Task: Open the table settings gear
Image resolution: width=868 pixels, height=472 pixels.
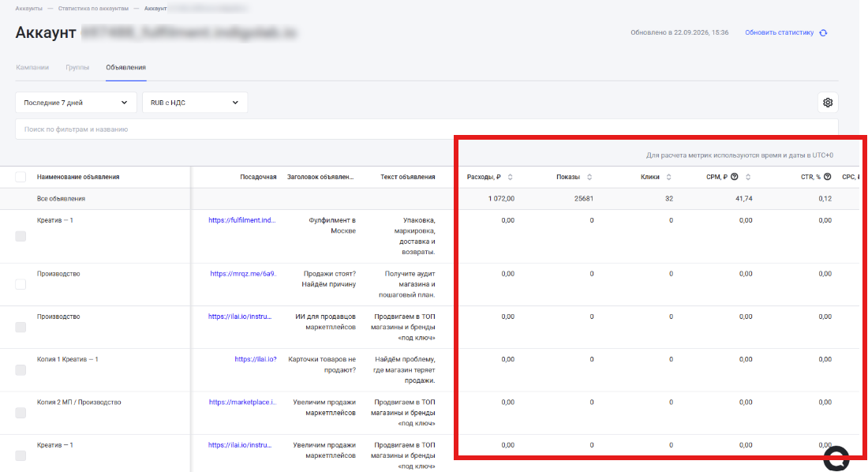Action: tap(828, 103)
